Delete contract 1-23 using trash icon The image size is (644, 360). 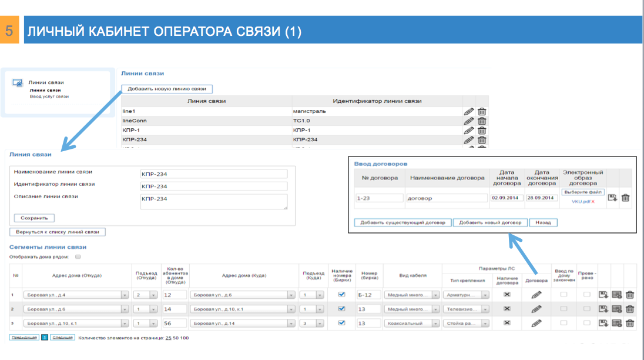pos(625,198)
